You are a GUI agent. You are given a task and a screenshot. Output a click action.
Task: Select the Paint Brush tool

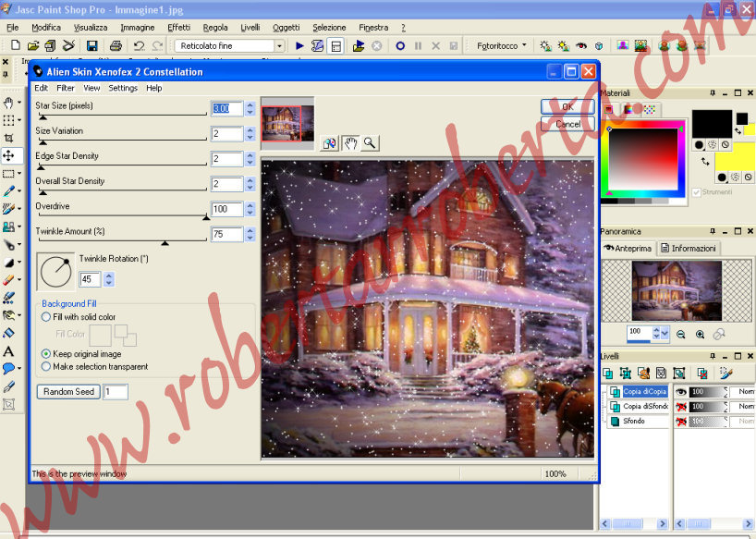point(8,208)
